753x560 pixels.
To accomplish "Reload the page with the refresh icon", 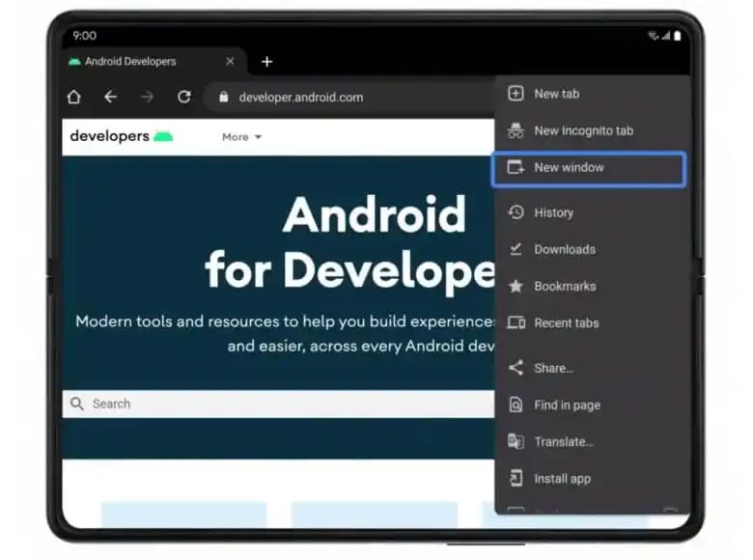I will [184, 97].
